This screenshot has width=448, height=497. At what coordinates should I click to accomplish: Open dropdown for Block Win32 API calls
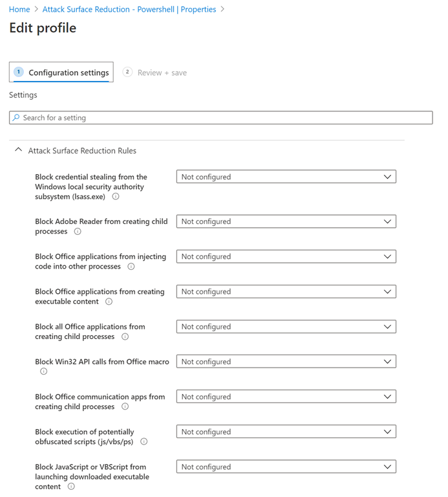click(x=286, y=362)
